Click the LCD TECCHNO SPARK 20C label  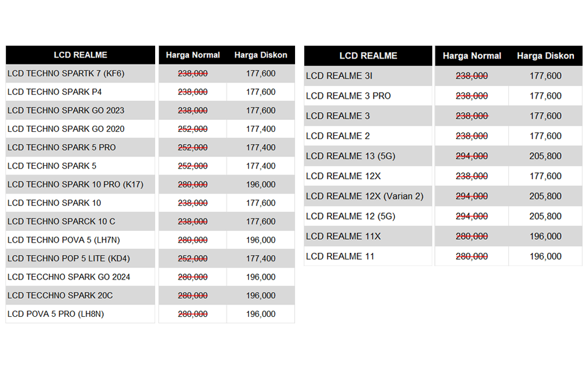(x=60, y=296)
